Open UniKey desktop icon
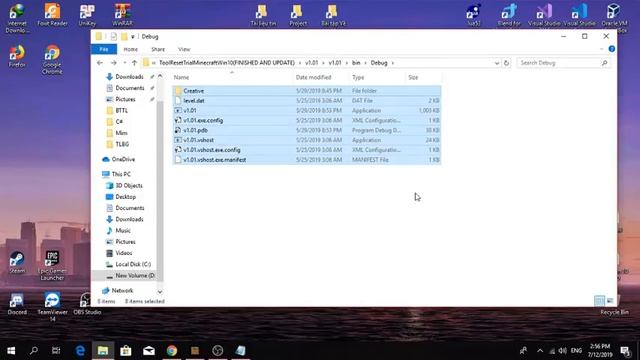The image size is (640, 360). tap(87, 15)
